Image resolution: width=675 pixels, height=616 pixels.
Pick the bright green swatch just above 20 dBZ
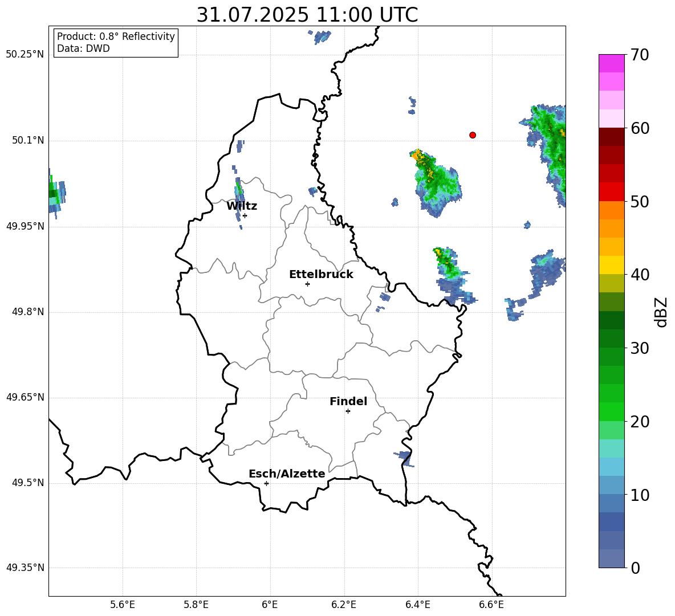coord(611,411)
